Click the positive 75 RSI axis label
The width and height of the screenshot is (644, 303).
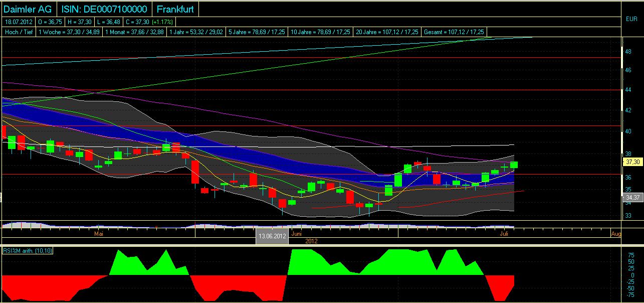631,255
